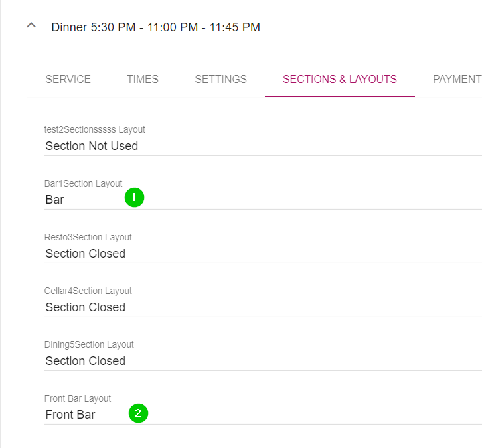Click the green number 2 badge
This screenshot has height=448, width=482.
(138, 413)
